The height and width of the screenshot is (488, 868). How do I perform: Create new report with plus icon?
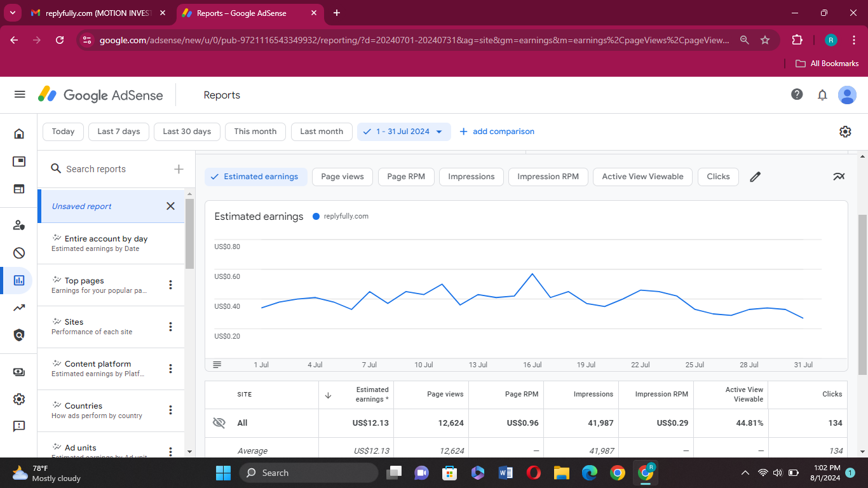pos(179,169)
